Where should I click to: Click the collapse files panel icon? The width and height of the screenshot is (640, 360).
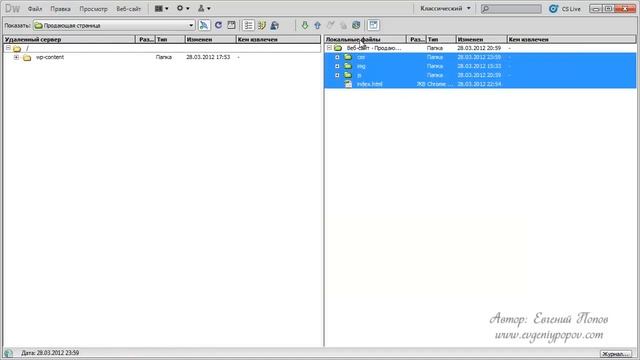[373, 25]
